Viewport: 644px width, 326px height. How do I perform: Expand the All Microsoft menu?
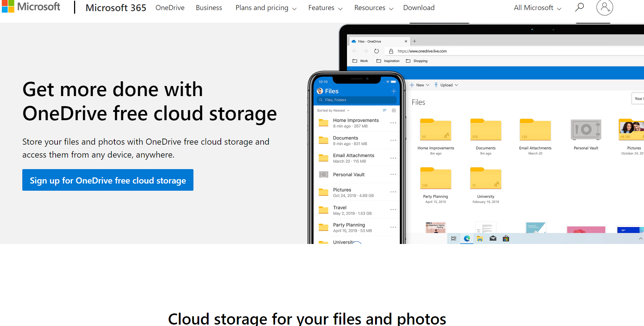click(538, 8)
